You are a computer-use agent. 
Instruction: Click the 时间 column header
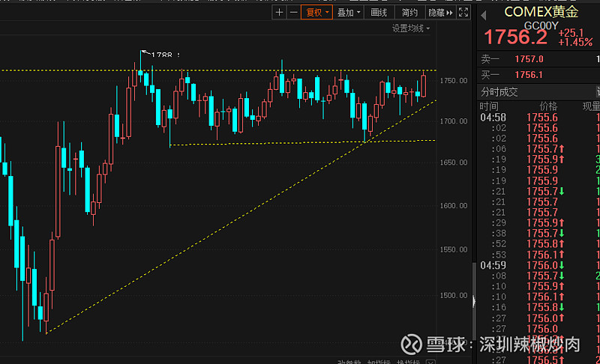pos(489,106)
